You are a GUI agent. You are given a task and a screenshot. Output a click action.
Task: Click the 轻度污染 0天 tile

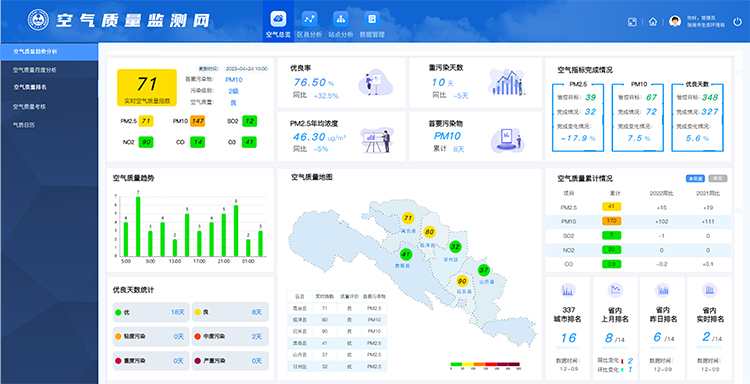point(151,337)
